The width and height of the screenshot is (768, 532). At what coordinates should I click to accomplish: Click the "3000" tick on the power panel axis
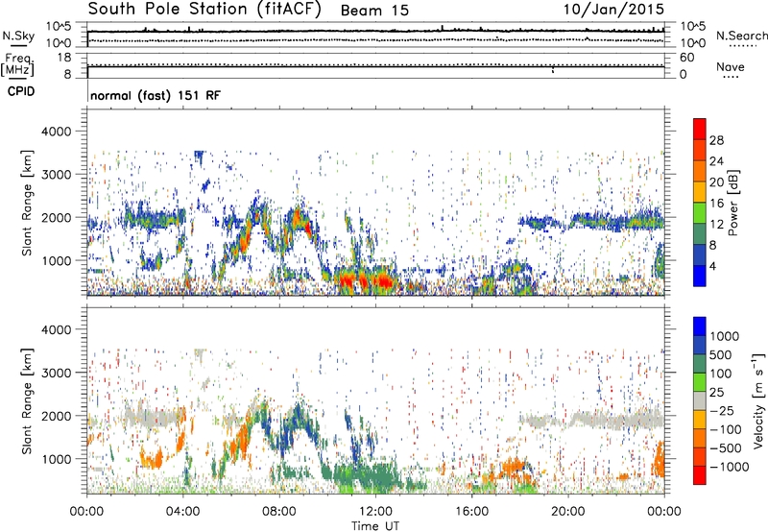(x=56, y=175)
